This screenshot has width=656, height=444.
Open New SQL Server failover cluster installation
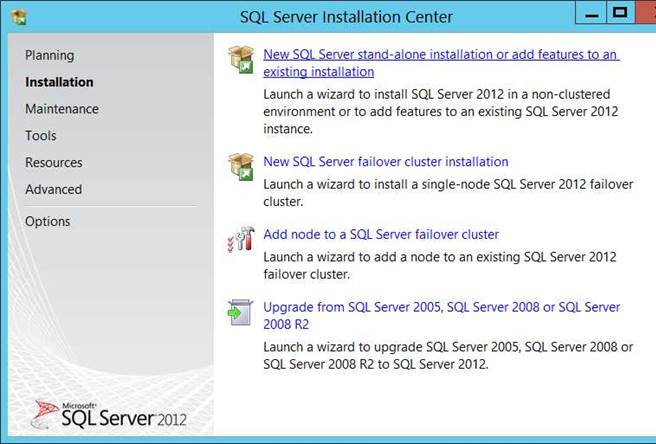coord(386,162)
